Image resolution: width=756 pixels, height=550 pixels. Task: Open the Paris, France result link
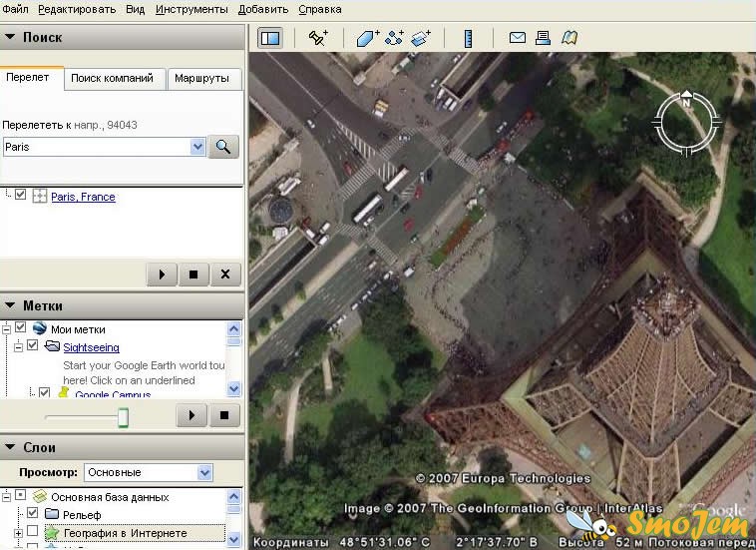coord(84,197)
